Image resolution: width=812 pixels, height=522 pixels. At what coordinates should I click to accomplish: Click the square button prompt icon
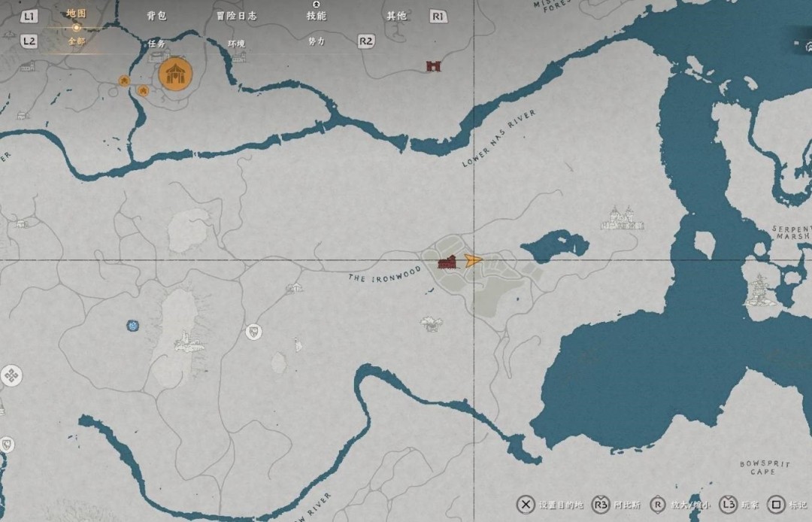(776, 504)
